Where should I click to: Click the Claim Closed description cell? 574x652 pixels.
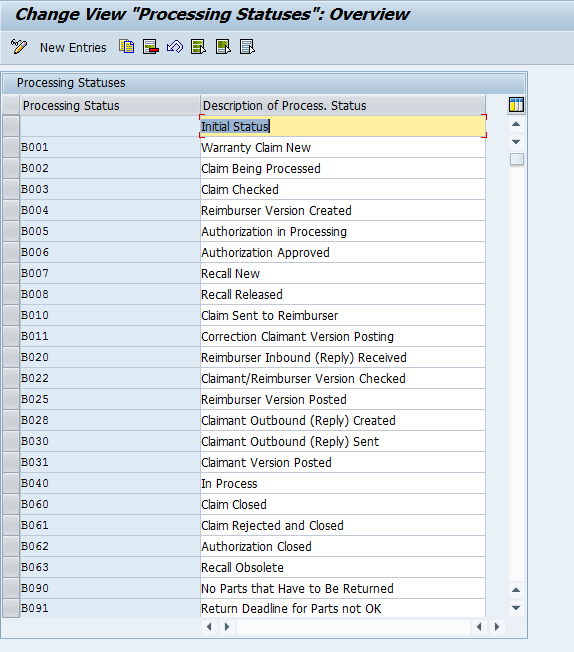coord(343,504)
